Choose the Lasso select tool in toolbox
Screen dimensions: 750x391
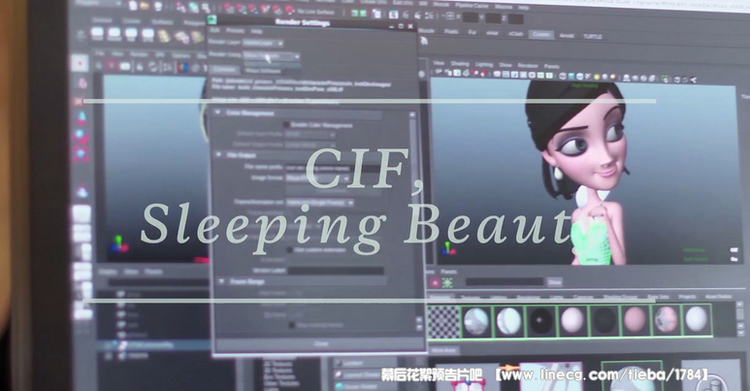(82, 83)
